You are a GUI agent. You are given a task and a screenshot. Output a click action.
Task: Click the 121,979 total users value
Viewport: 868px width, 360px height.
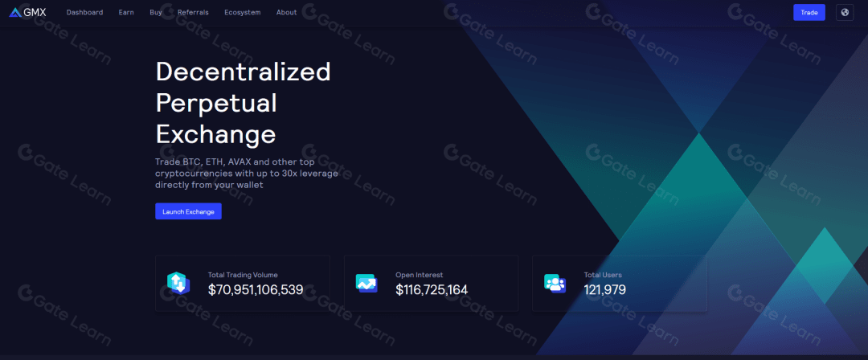pos(604,289)
